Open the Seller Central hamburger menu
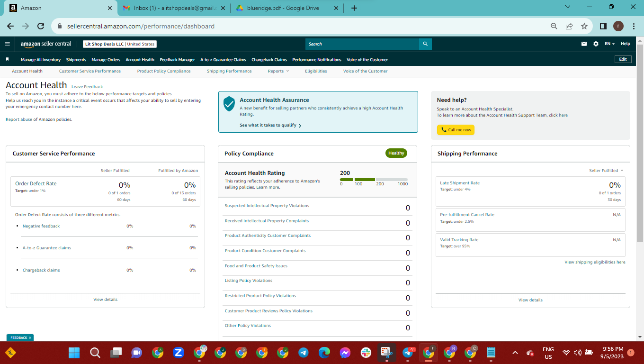Screen dimensions: 644x364 7,44
